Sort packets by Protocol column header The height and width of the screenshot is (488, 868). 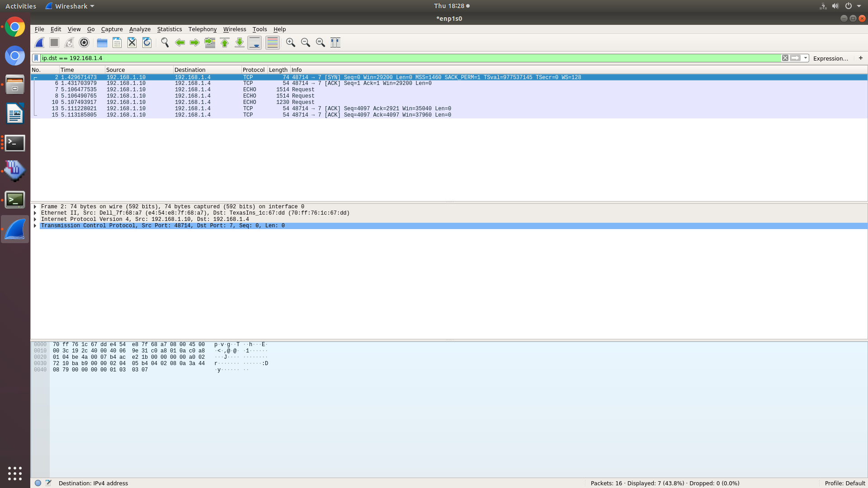[253, 70]
